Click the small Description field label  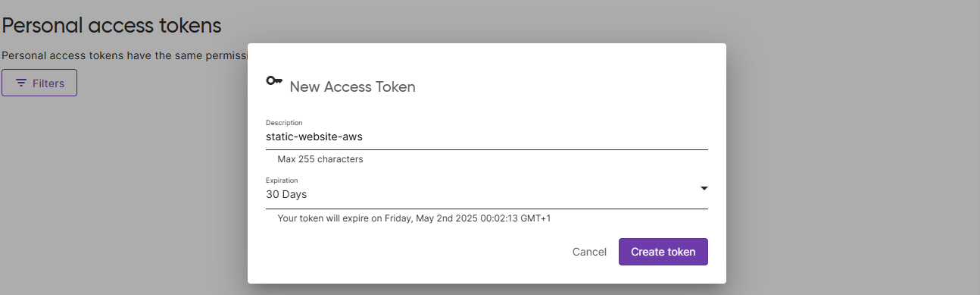click(x=284, y=123)
